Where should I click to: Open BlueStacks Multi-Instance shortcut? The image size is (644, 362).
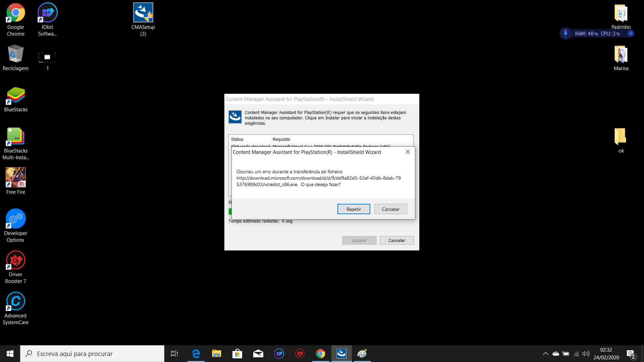coord(15,143)
